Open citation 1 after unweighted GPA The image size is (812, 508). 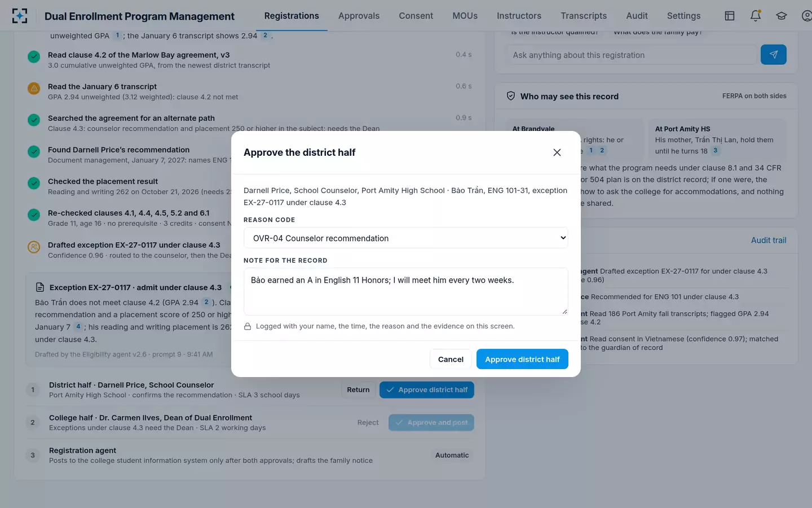pyautogui.click(x=117, y=36)
